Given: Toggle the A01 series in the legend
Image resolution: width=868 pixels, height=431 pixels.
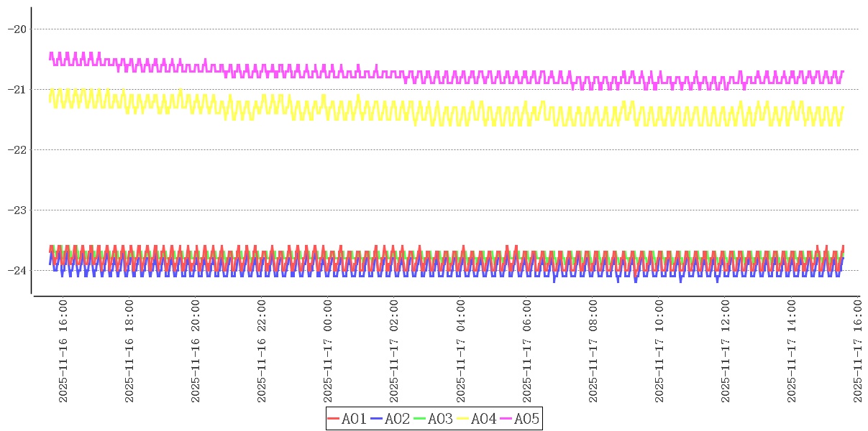Looking at the screenshot, I should [x=347, y=419].
